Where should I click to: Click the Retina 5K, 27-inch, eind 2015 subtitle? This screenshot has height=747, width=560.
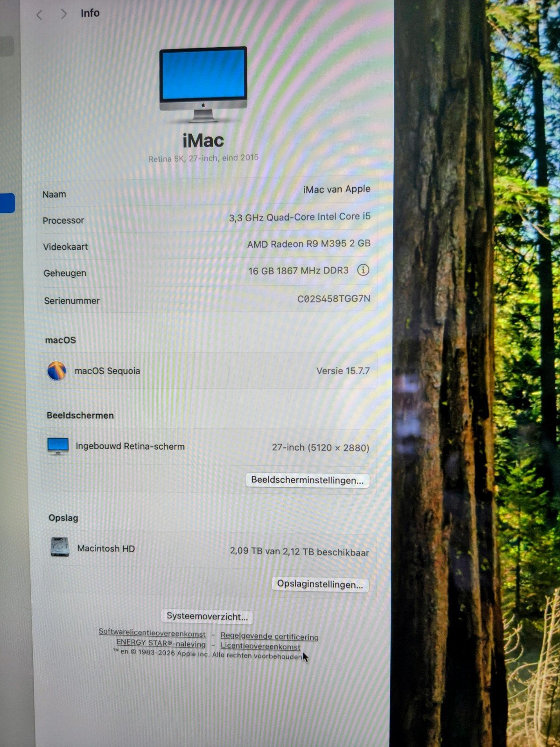coord(203,158)
